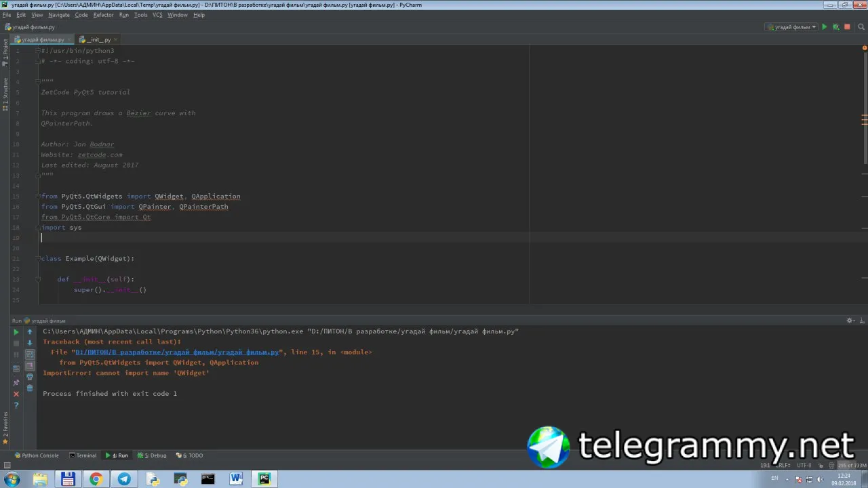This screenshot has width=868, height=488.
Task: Open the 5: Debug tool window
Action: pyautogui.click(x=152, y=455)
